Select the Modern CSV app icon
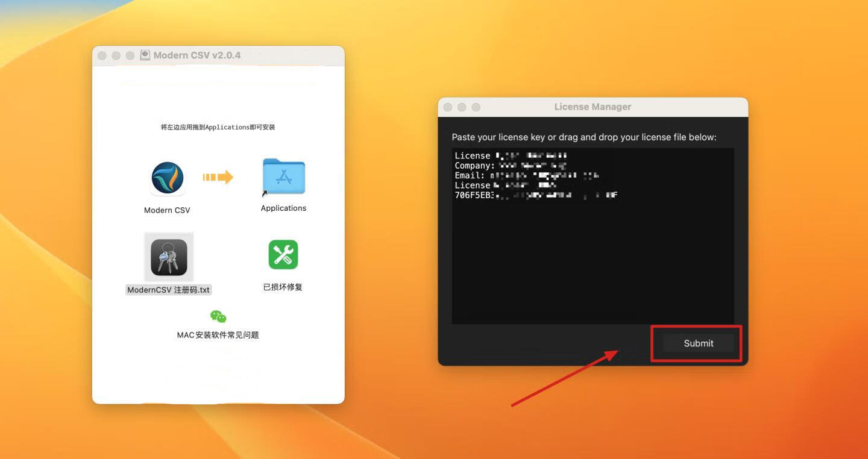Viewport: 868px width, 459px height. tap(168, 178)
